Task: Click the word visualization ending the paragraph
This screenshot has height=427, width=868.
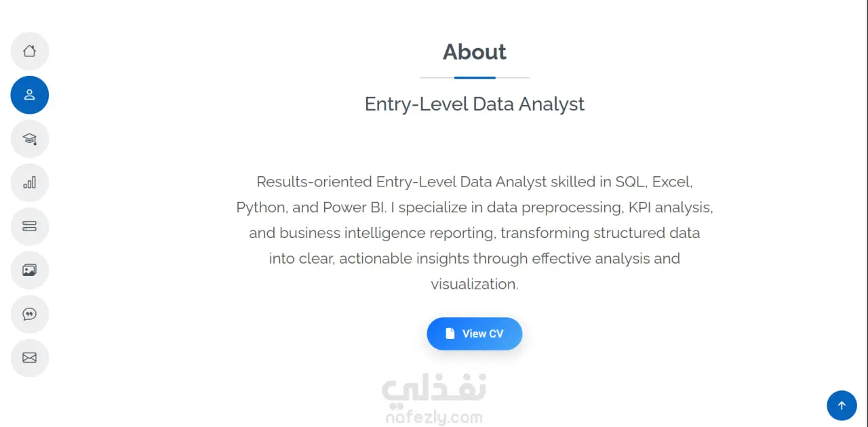Action: pos(475,284)
